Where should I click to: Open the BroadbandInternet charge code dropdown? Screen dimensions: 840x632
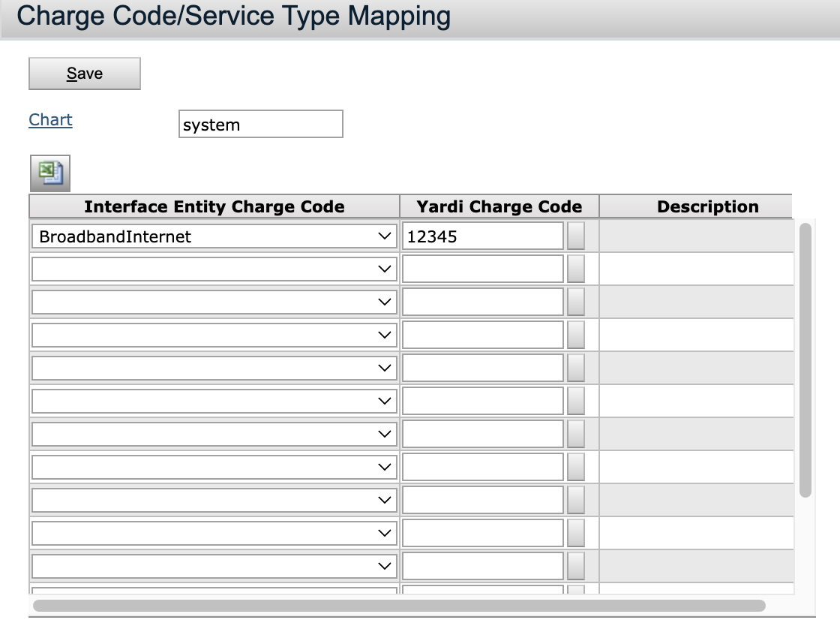(214, 236)
